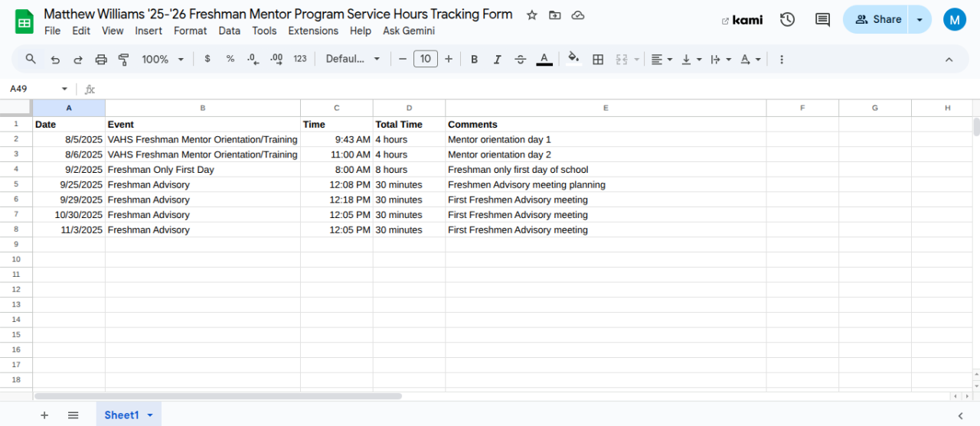Open the File menu
The height and width of the screenshot is (426, 980).
tap(52, 31)
